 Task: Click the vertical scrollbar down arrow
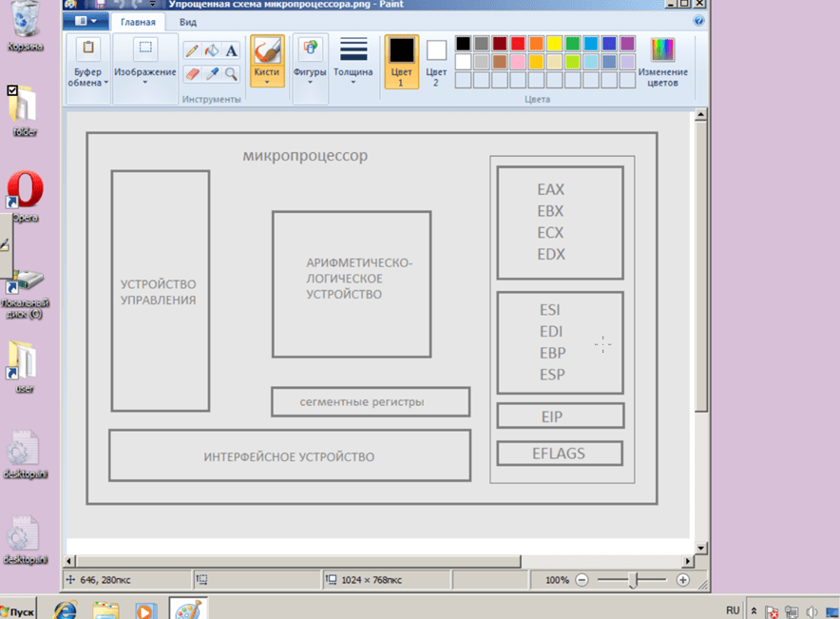coord(701,548)
